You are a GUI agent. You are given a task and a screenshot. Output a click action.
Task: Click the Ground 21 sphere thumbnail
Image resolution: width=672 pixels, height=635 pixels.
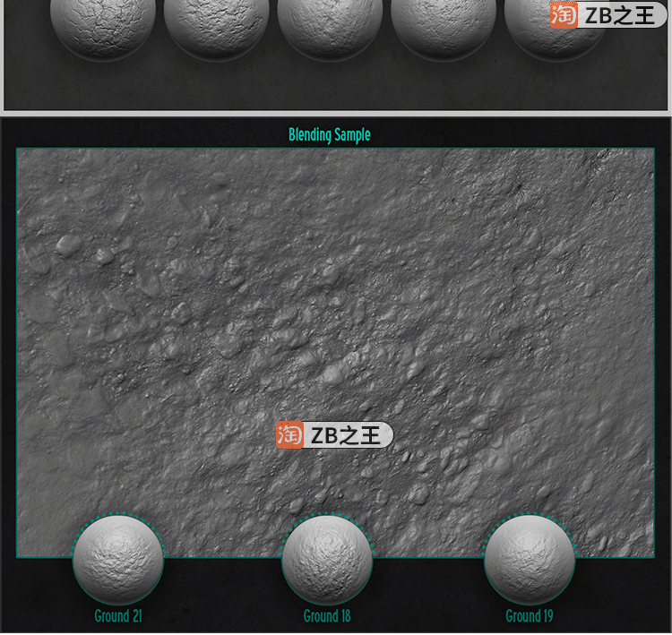[118, 559]
